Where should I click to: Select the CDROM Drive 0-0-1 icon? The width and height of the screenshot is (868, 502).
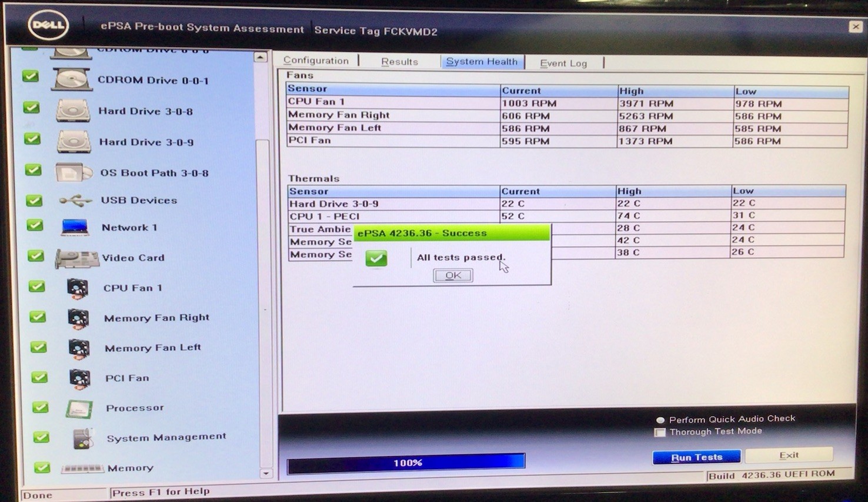pos(72,79)
